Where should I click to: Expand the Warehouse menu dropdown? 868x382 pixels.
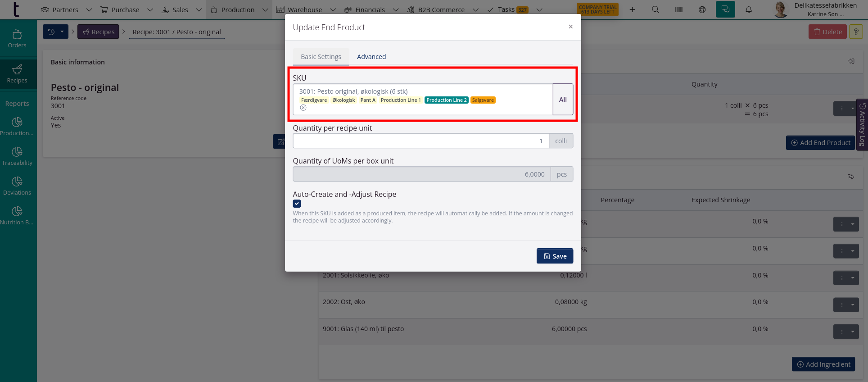(333, 9)
